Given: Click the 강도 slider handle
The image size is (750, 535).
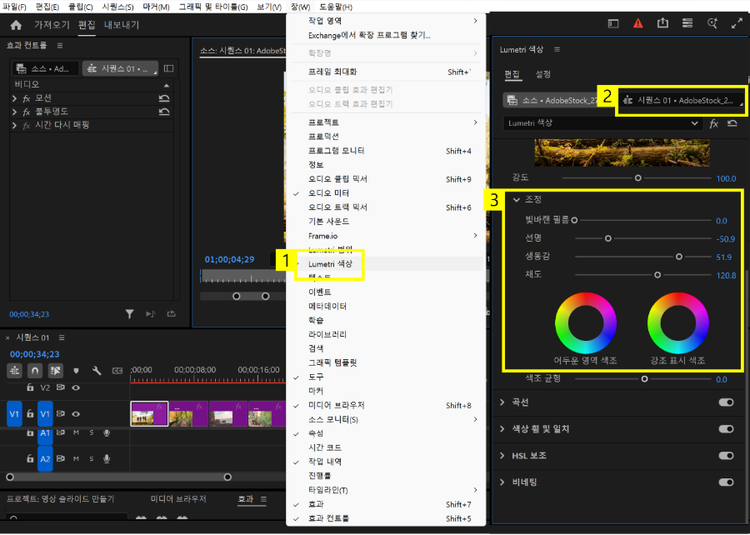Looking at the screenshot, I should pos(638,178).
